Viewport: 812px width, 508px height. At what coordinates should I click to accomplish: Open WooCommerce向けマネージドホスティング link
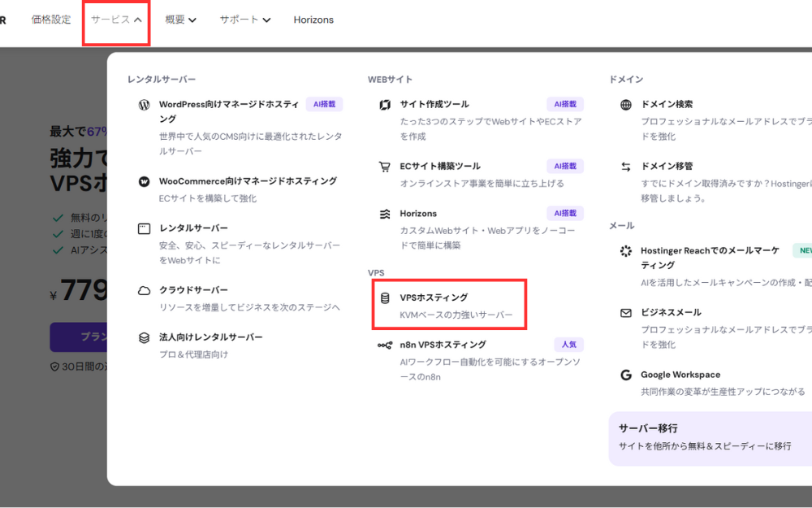point(248,181)
